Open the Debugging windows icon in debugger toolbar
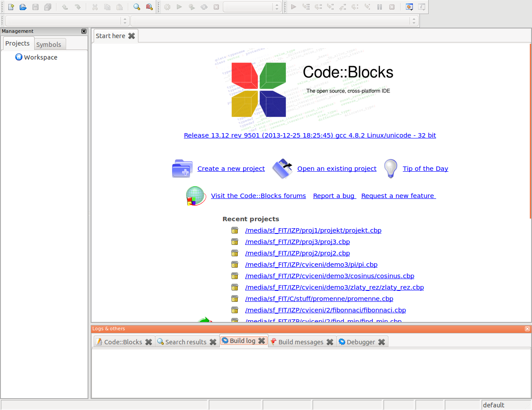 pyautogui.click(x=409, y=7)
